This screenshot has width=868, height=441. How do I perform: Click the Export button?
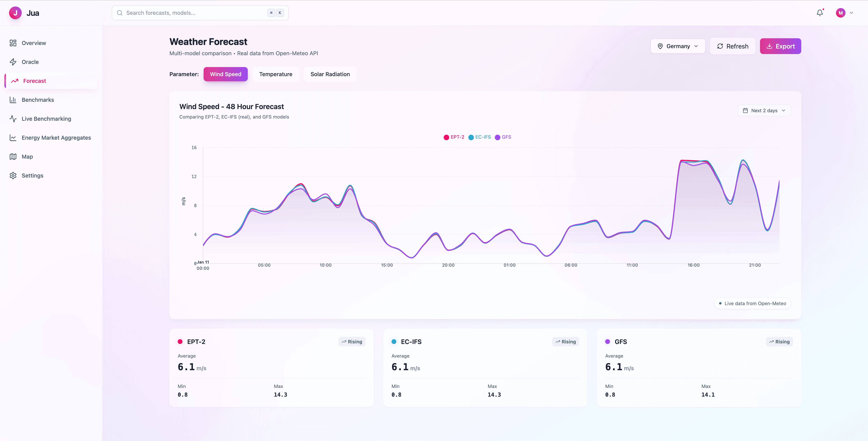[780, 46]
